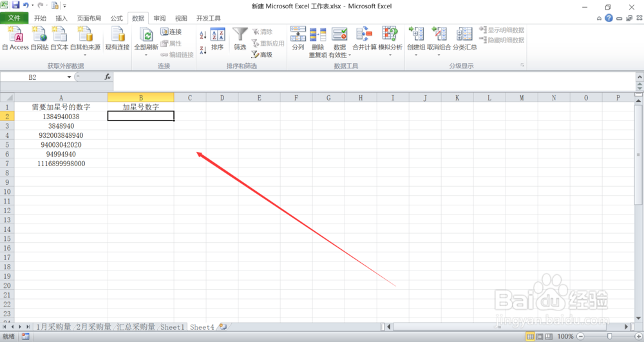644x342 pixels.
Task: Expand the 模拟分析 what-if dropdown
Action: click(390, 55)
